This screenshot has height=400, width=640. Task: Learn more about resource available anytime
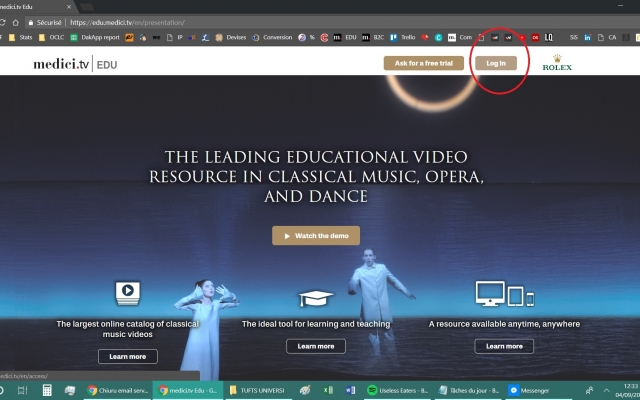504,346
